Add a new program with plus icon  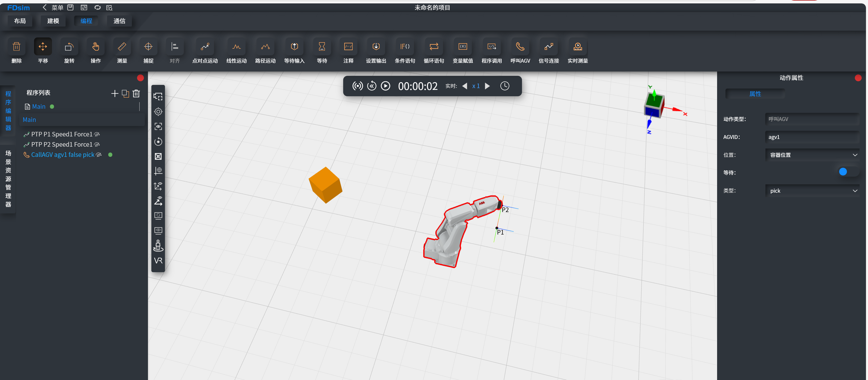pyautogui.click(x=115, y=93)
